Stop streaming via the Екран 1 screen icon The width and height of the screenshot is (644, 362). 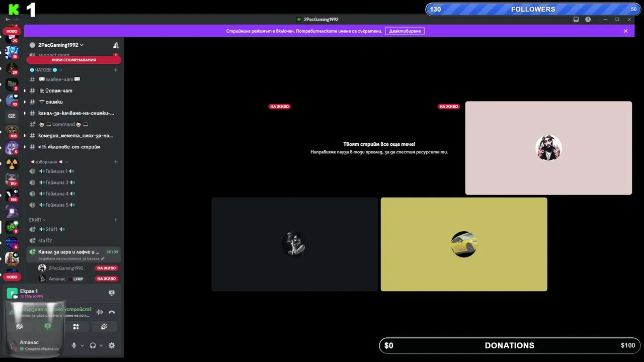112,293
